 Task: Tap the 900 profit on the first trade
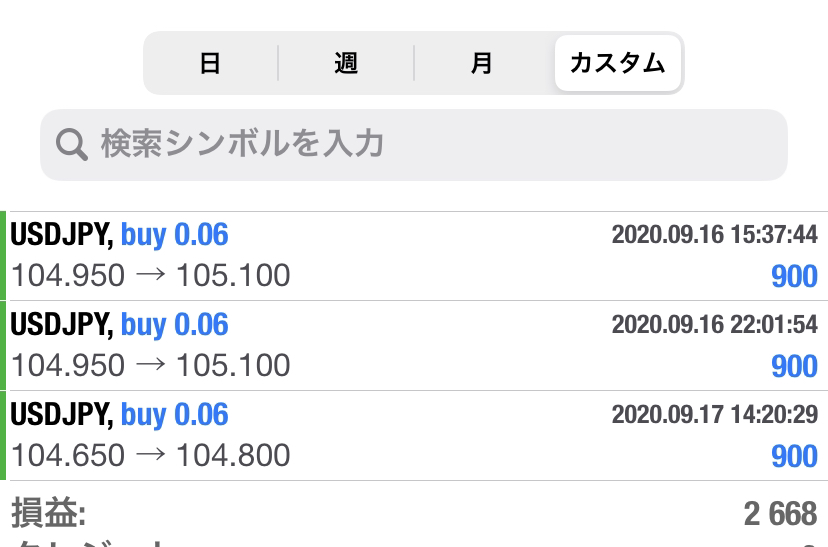click(794, 276)
